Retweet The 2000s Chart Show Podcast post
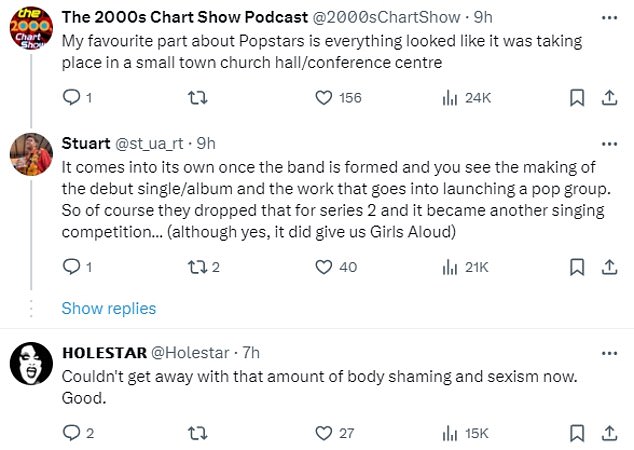Viewport: 634px width, 450px height. pos(197,97)
